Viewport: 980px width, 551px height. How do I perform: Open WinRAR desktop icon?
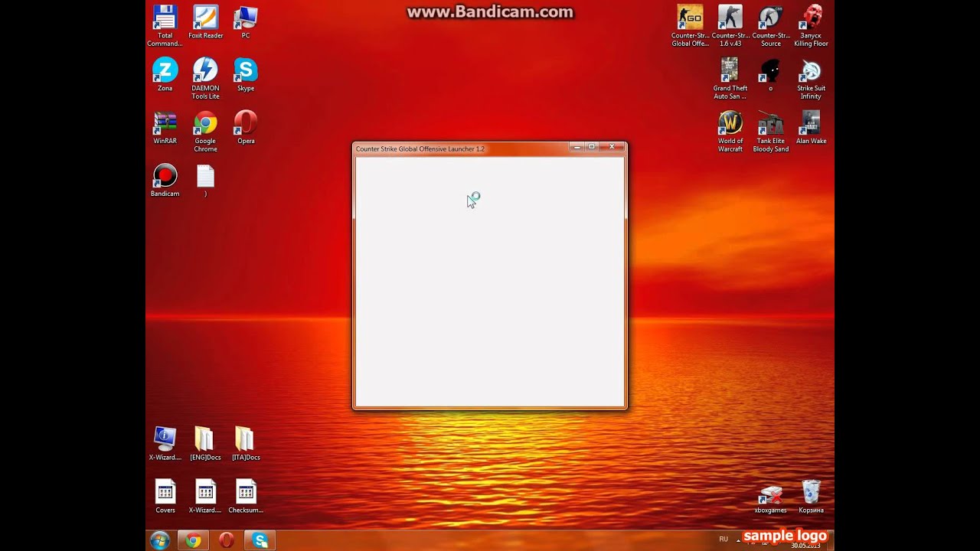click(165, 128)
